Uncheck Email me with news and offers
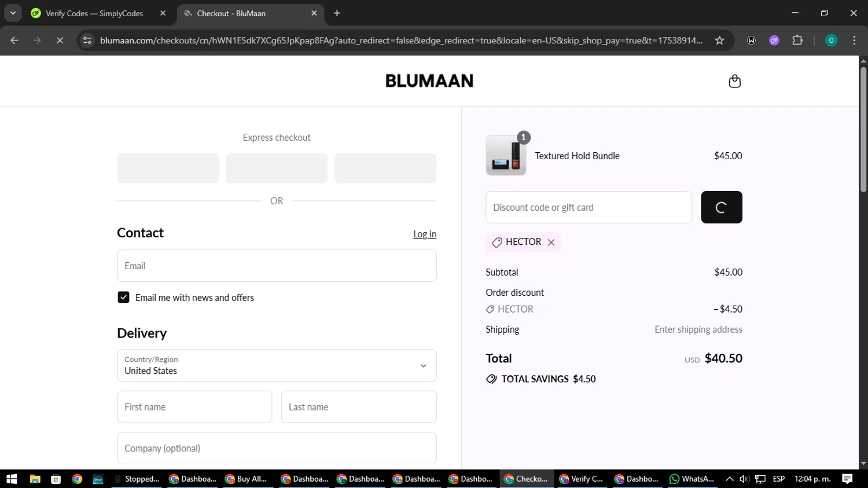Viewport: 868px width, 488px height. 123,298
